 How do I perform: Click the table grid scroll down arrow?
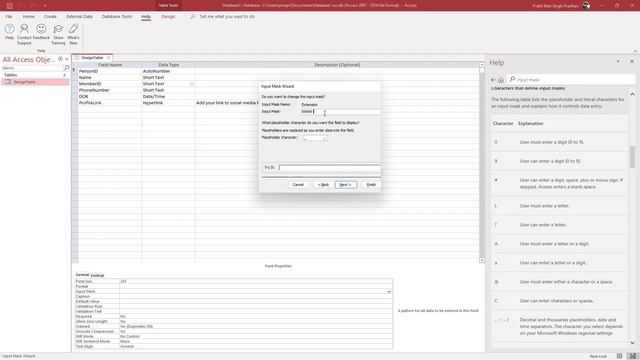click(482, 260)
